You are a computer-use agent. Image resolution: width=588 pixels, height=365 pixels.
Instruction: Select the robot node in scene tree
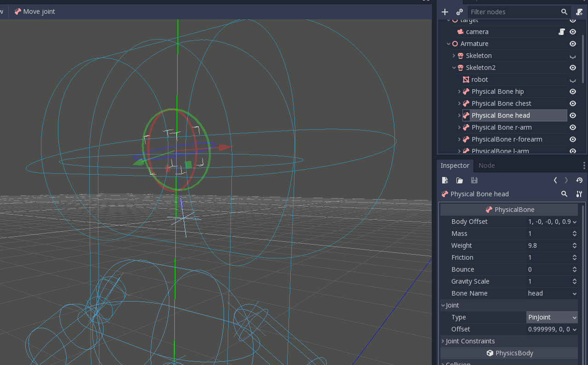(x=479, y=79)
